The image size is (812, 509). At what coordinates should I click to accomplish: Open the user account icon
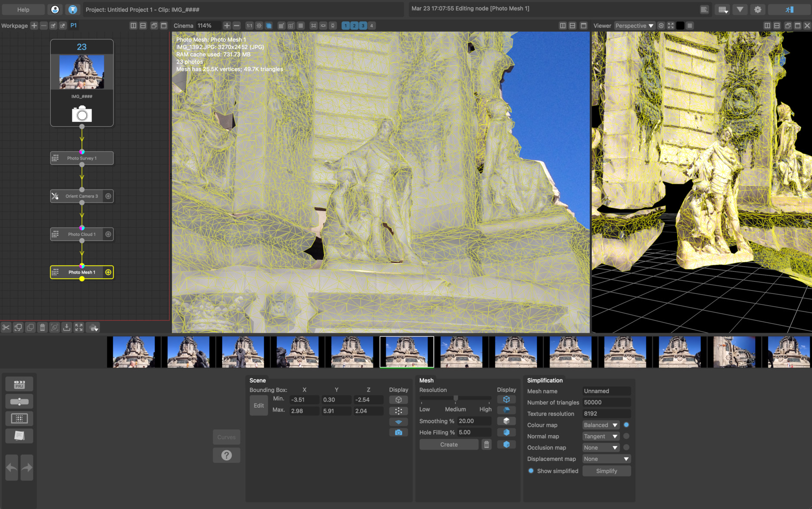(x=55, y=10)
